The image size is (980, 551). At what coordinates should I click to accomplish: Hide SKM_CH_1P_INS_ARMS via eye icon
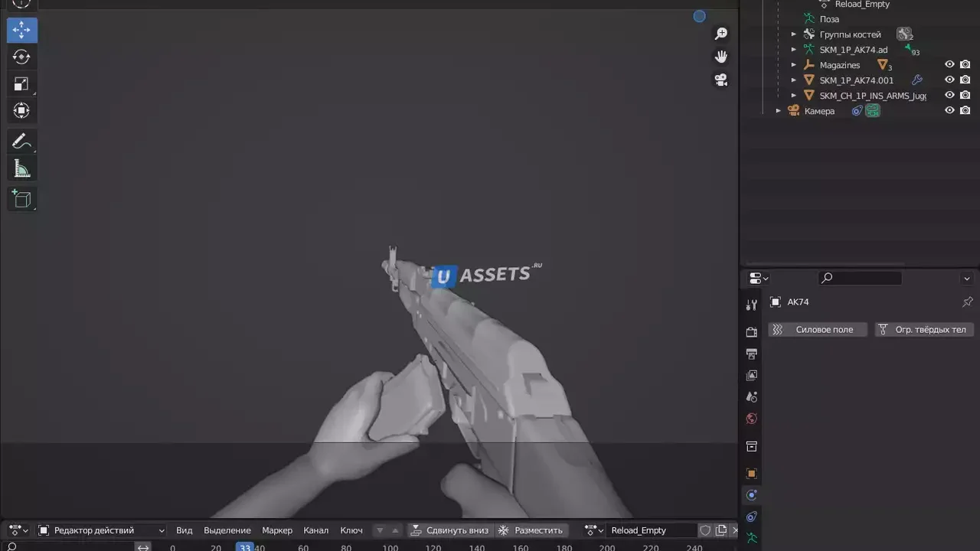coord(949,95)
